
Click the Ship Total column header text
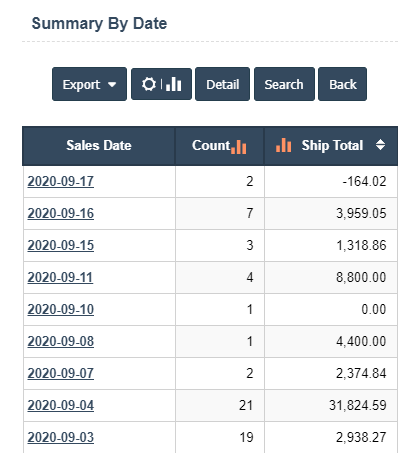pos(332,145)
